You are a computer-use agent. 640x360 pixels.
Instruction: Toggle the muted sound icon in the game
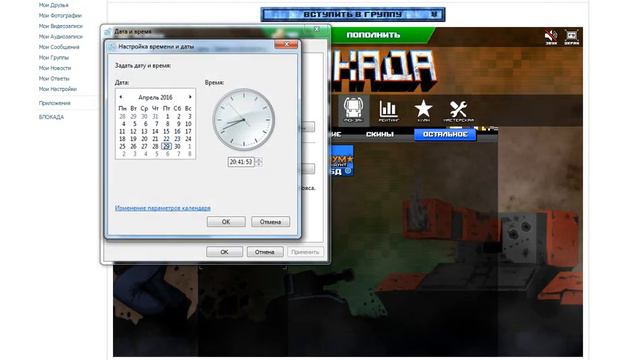(x=551, y=37)
